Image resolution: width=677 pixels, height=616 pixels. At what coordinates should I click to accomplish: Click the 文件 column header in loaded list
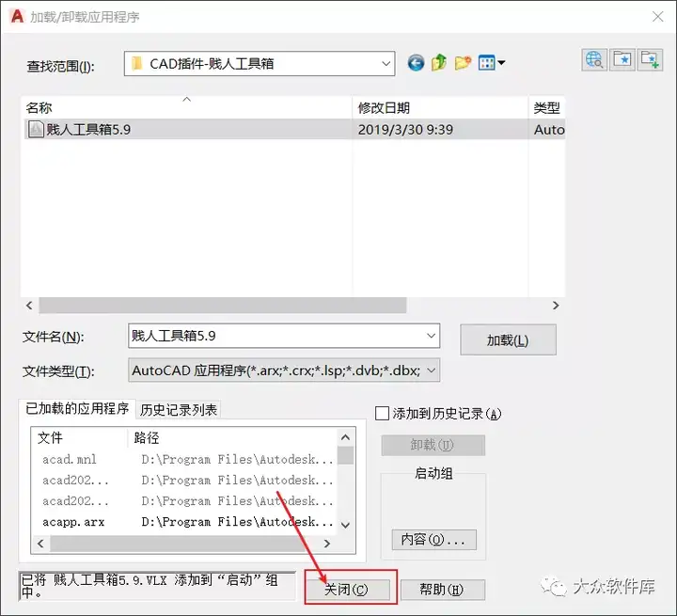[x=80, y=438]
